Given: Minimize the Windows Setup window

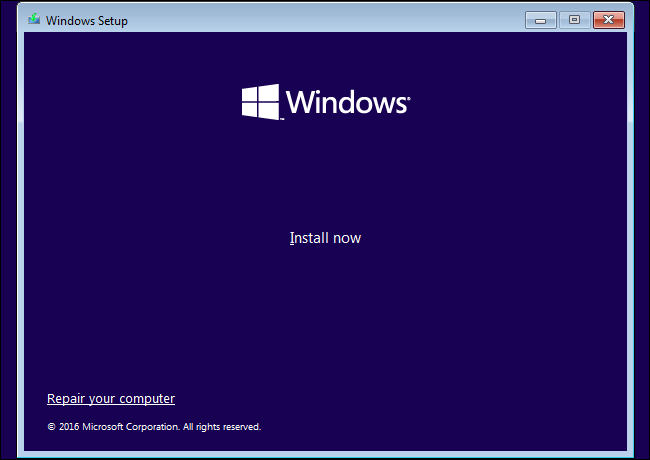Looking at the screenshot, I should tap(541, 20).
